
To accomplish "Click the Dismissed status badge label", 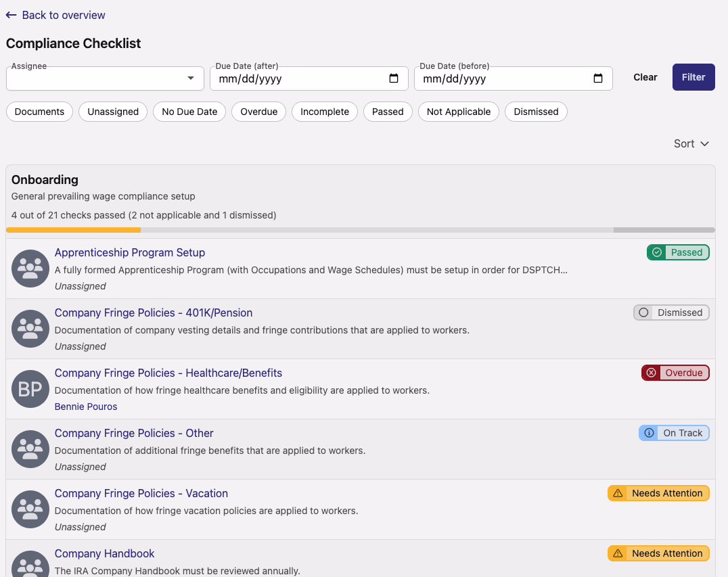I will tap(680, 313).
